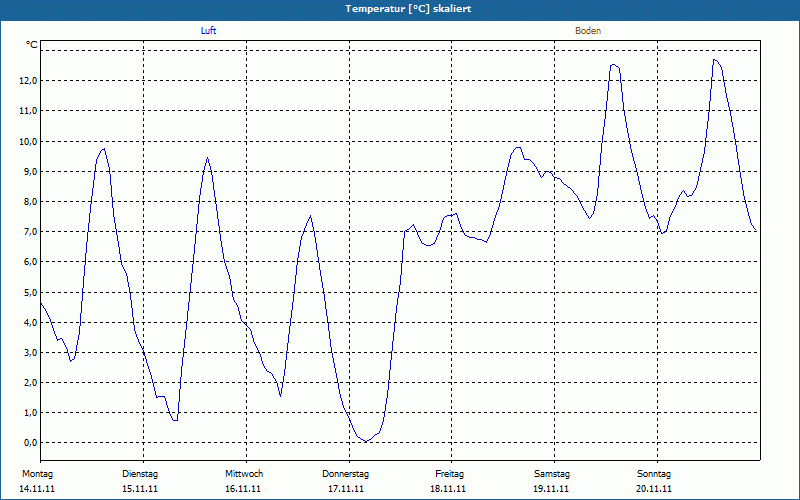Select the 'Dienstag' day label

pos(140,474)
